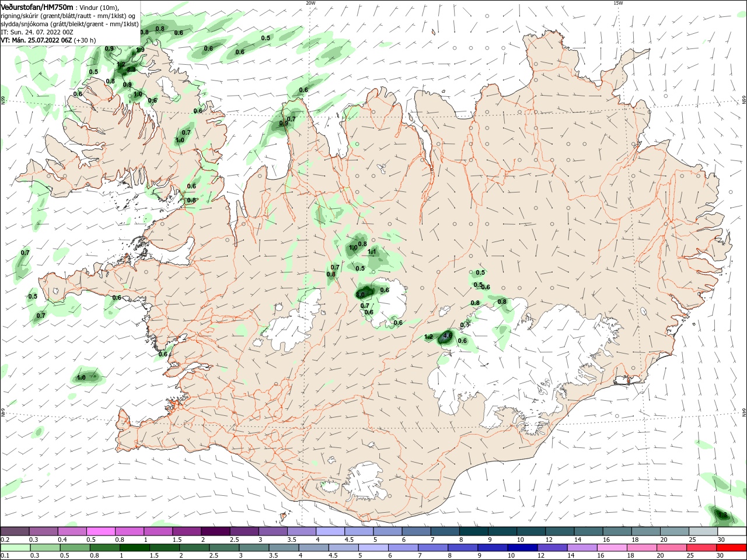Viewport: 747px width, 560px height.
Task: Pick the darkest green bottom-row swatch above 1
Action: point(134,547)
